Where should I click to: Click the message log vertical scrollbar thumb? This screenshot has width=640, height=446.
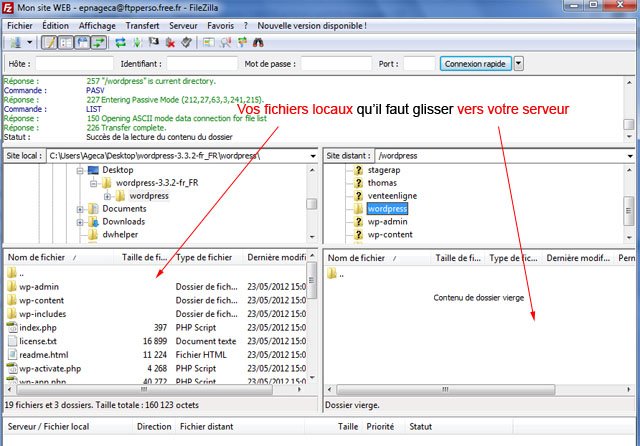click(629, 124)
